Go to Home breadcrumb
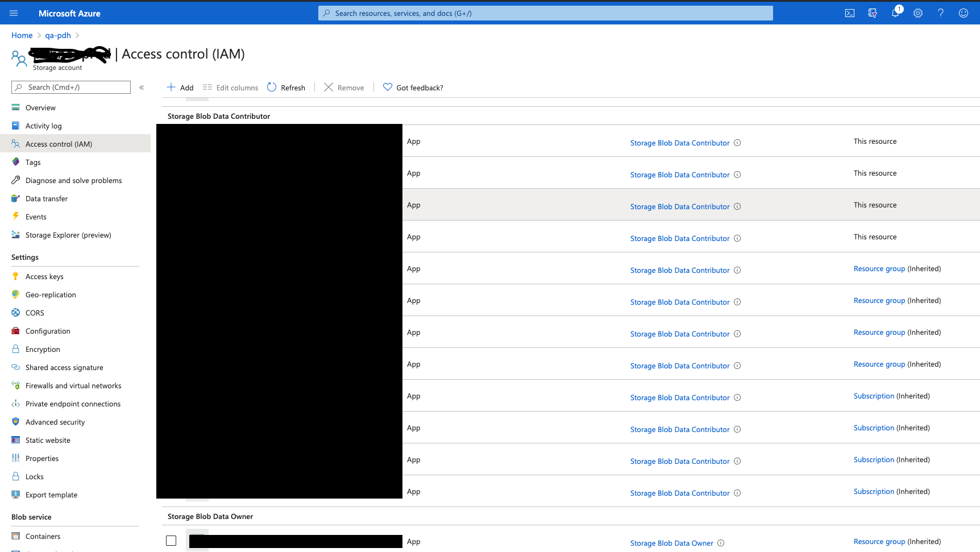 click(22, 35)
